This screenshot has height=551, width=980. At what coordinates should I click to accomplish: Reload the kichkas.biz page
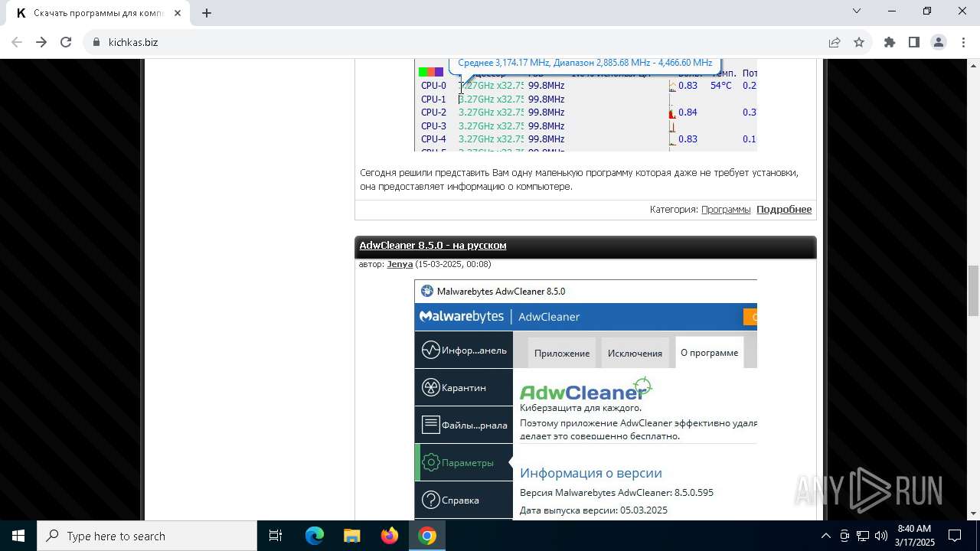pos(66,42)
